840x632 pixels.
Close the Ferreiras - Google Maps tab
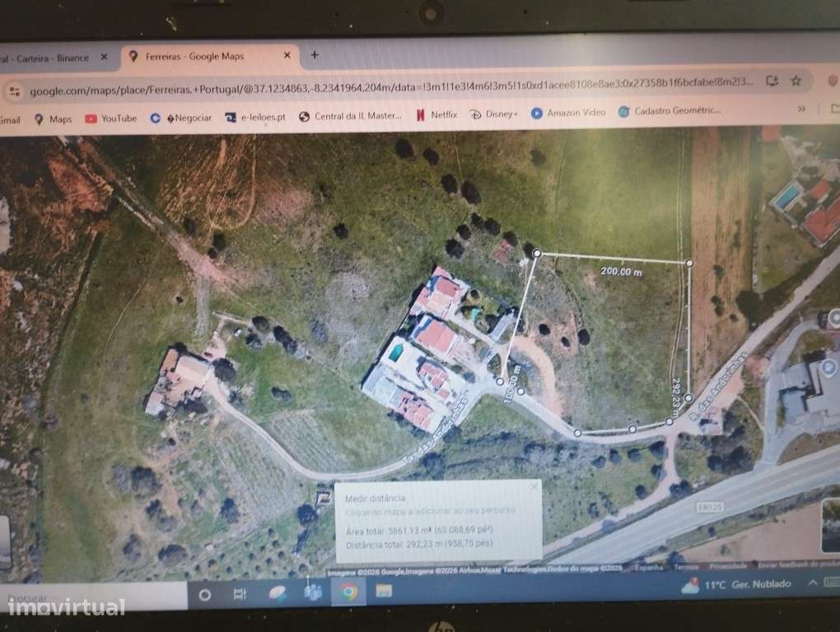(287, 55)
